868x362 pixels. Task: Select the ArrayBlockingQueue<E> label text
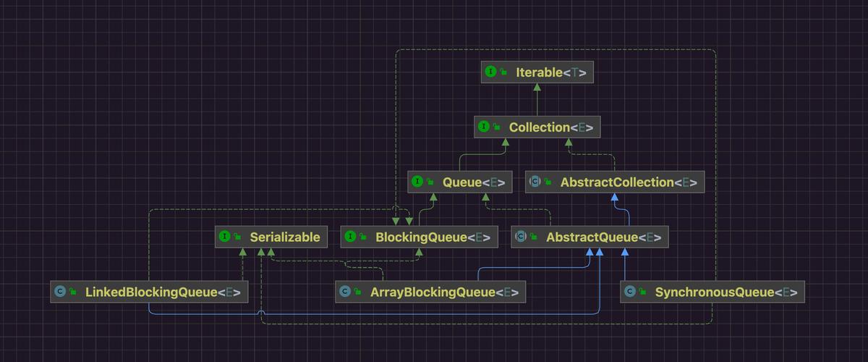tap(444, 292)
